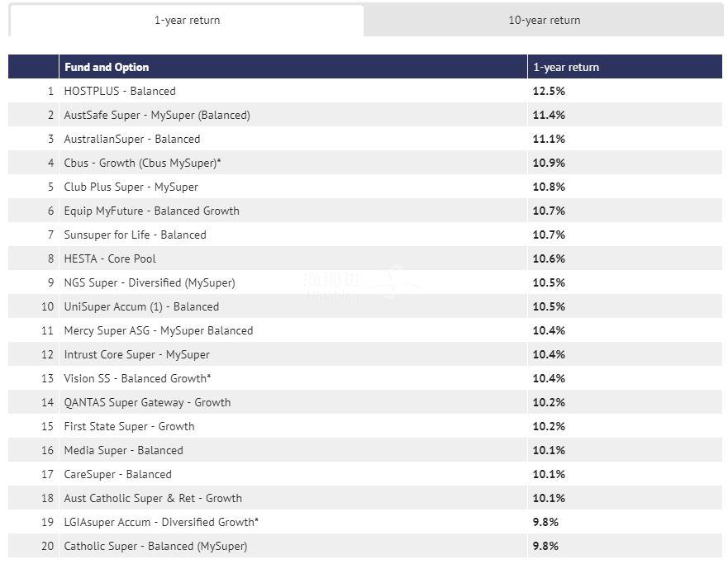Select the HOSTPLUS - Balanced row
This screenshot has height=569, width=728.
[120, 91]
